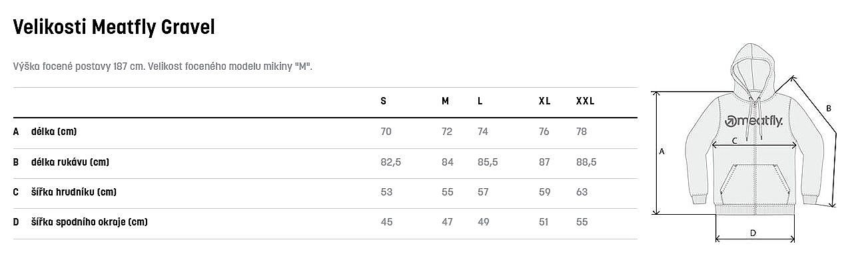Select the L size column header

[480, 102]
